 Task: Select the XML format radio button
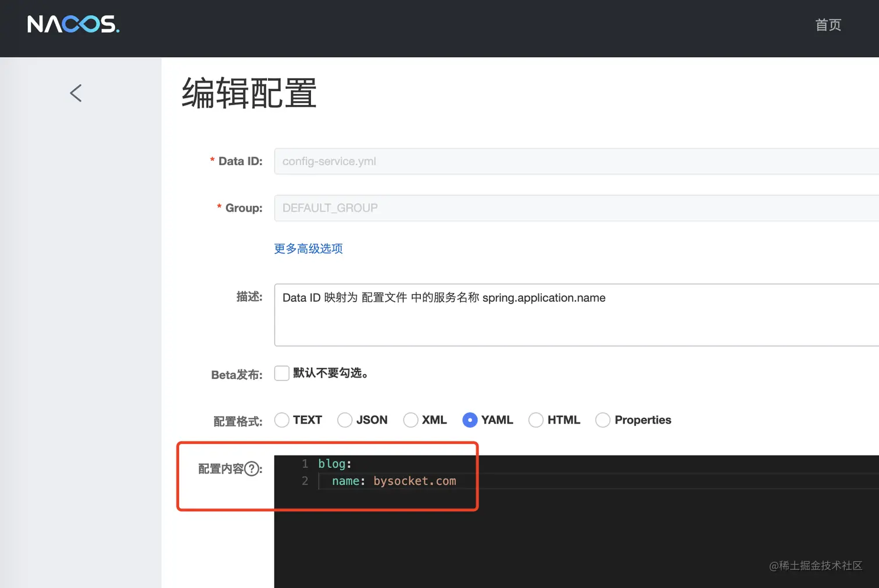click(x=410, y=420)
